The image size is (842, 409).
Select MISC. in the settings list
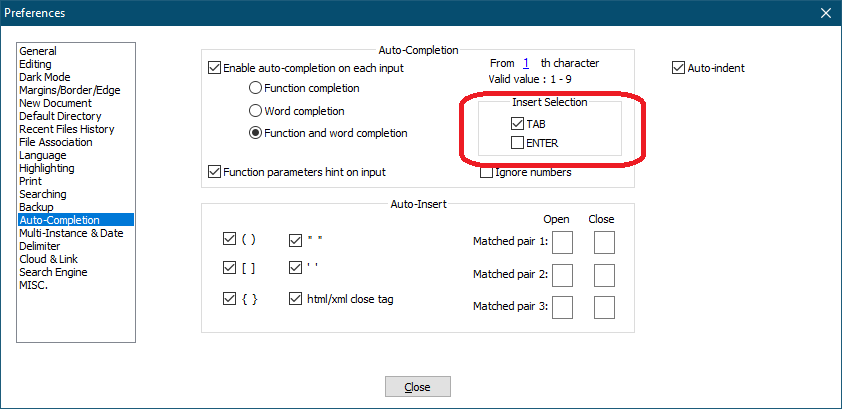(x=33, y=285)
